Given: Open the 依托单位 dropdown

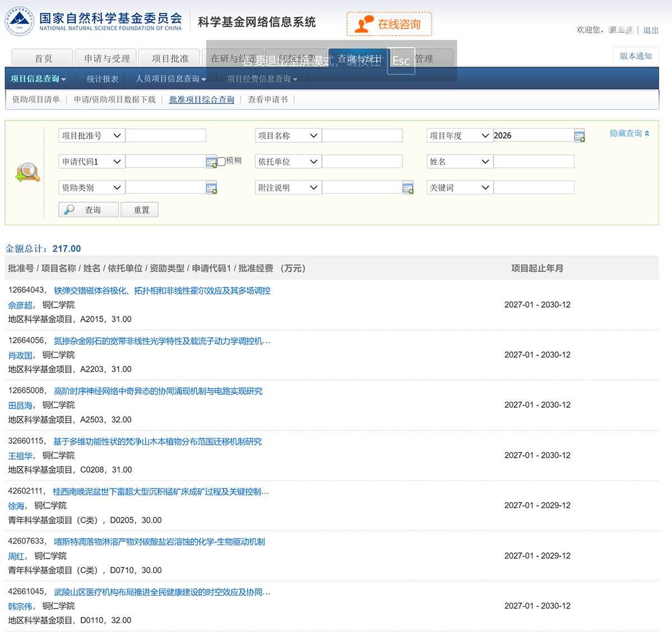Looking at the screenshot, I should [x=288, y=161].
